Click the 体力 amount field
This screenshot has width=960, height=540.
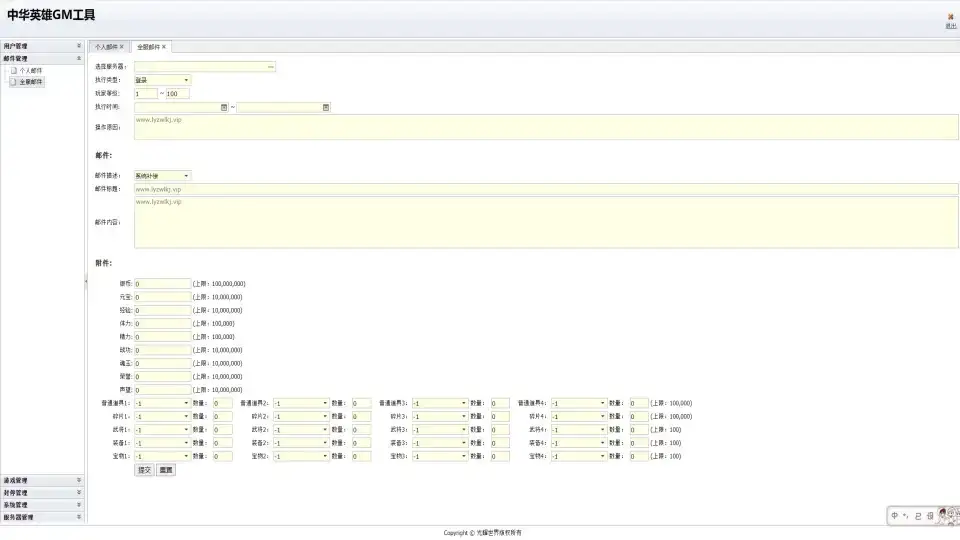(x=163, y=324)
